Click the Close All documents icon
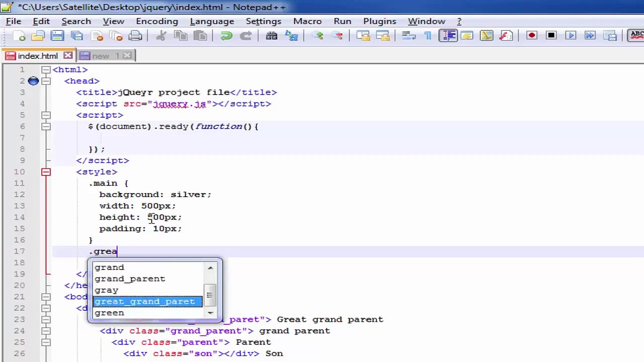644x362 pixels. 116,36
